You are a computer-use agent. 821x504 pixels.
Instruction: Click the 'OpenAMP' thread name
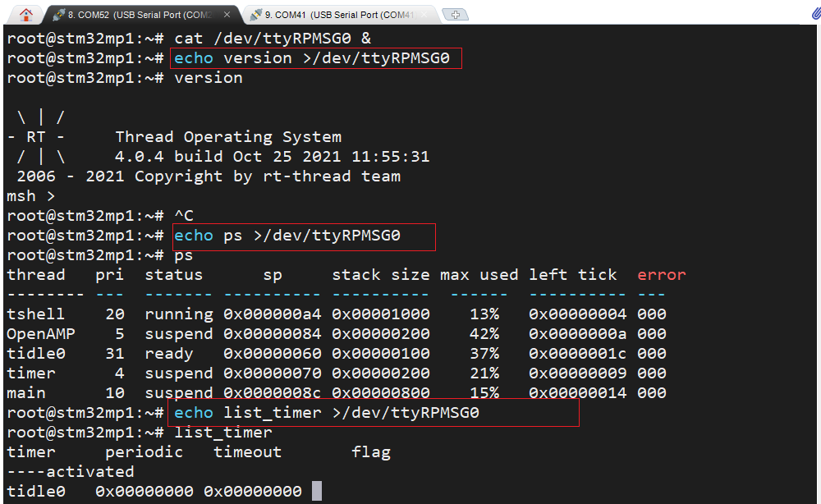coord(40,334)
